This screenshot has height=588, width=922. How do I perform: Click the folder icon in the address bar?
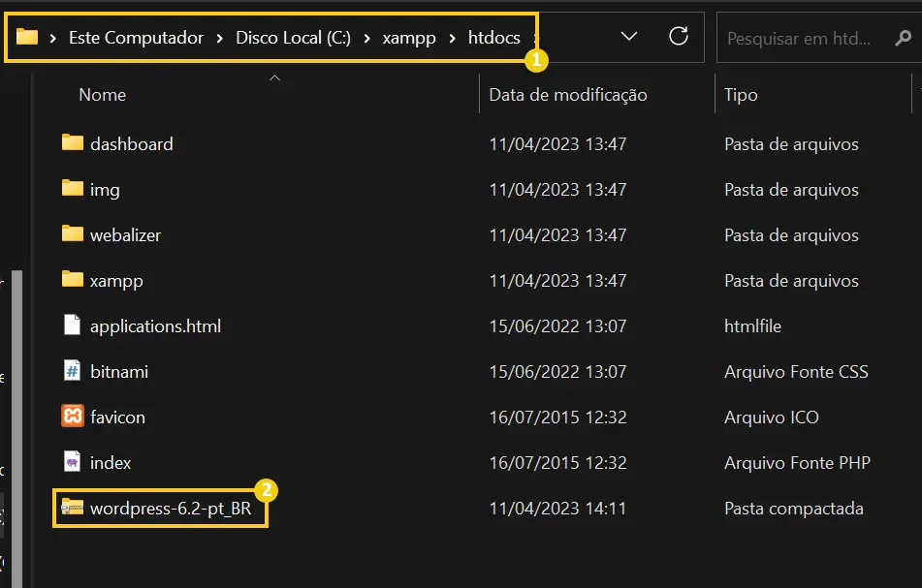pos(27,37)
